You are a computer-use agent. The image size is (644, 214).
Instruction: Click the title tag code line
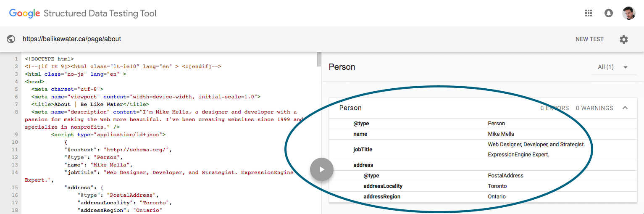tap(90, 104)
